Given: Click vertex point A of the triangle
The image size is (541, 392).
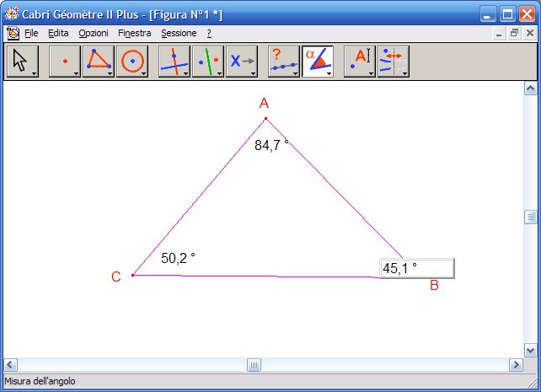Looking at the screenshot, I should pos(265,119).
